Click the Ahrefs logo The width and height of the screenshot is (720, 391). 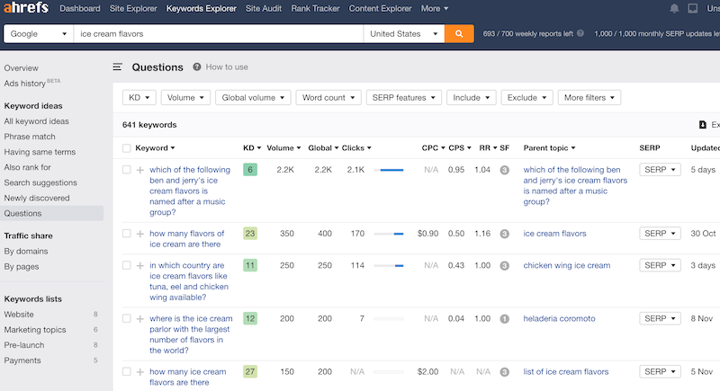coord(26,8)
